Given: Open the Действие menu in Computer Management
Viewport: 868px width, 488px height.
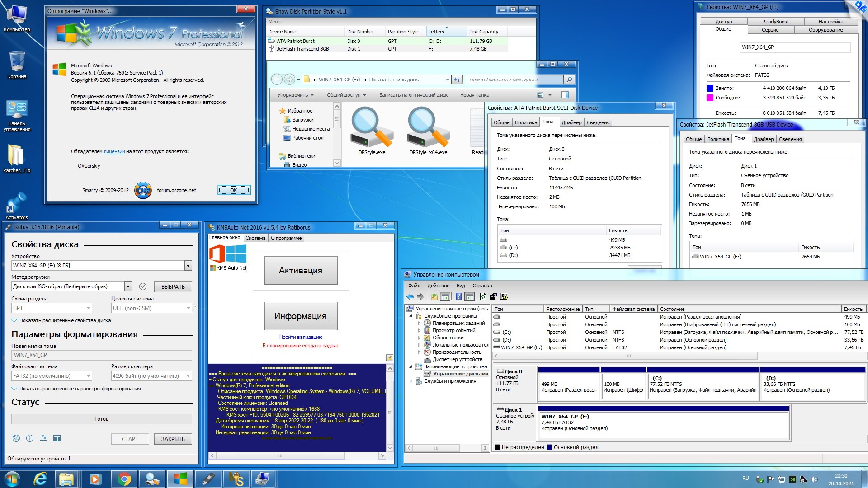Looking at the screenshot, I should (x=438, y=286).
